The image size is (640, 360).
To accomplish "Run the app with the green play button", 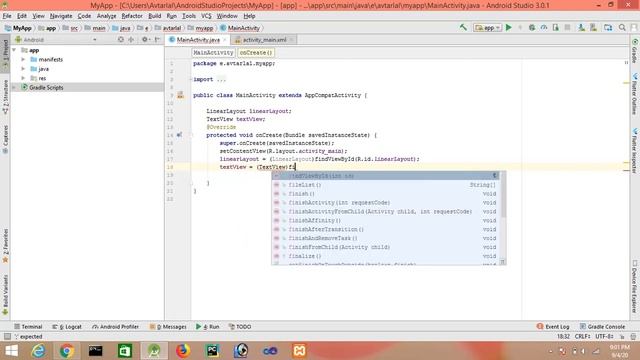I will tap(509, 27).
